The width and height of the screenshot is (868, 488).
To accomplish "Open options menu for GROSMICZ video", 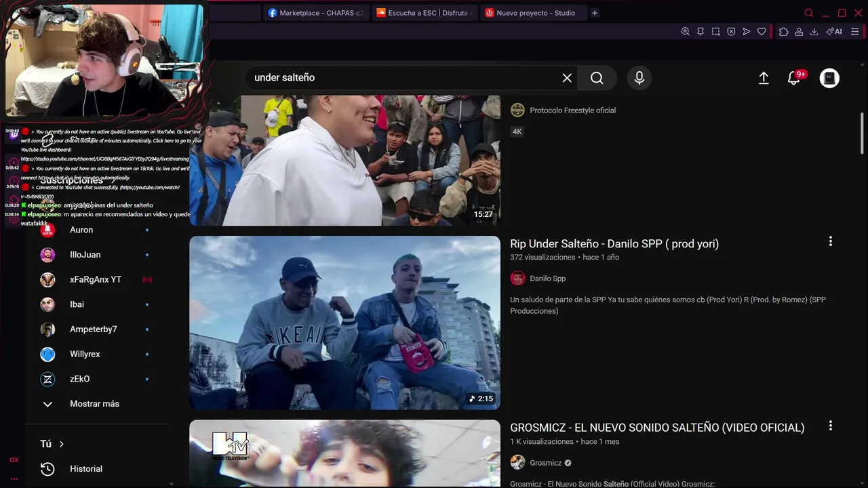I will (x=830, y=426).
